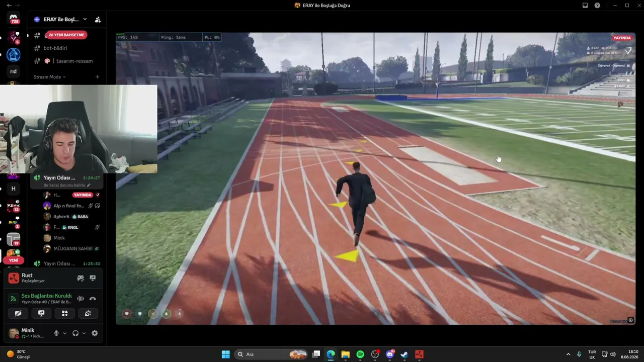Disconnect from voice with hang-up icon

pos(93,299)
